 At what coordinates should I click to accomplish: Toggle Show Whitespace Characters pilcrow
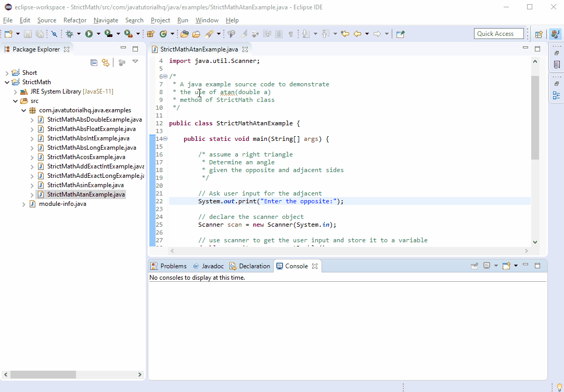click(291, 34)
